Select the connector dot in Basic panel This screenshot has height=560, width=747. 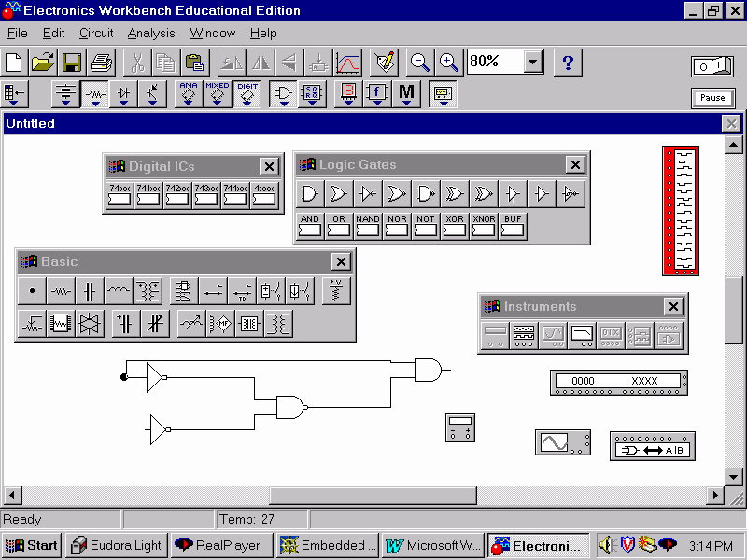32,291
